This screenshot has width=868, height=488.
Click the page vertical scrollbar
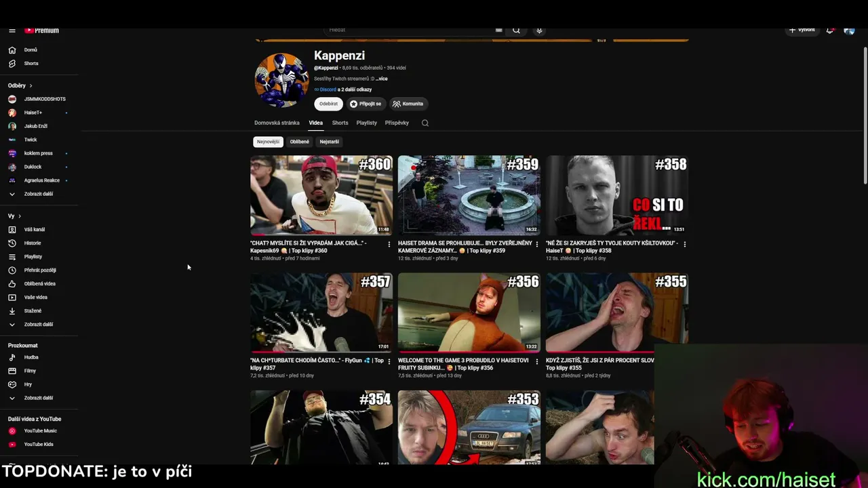tap(865, 115)
